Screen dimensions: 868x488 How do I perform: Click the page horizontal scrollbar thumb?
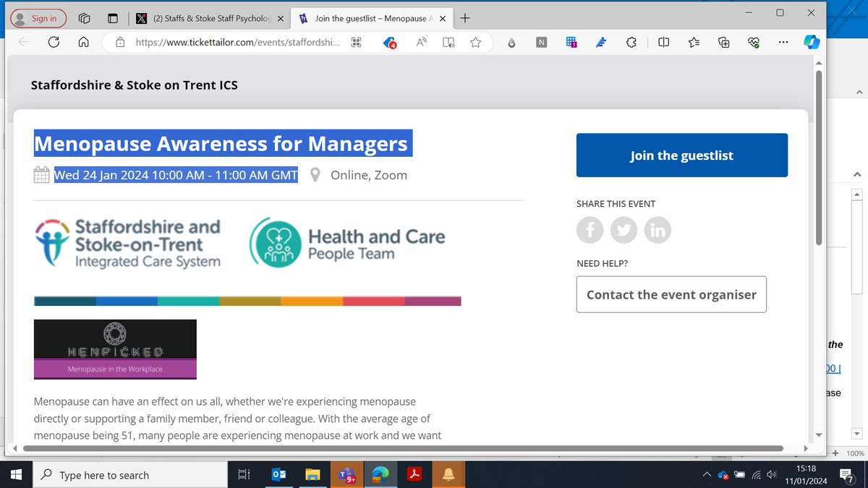tap(402, 448)
